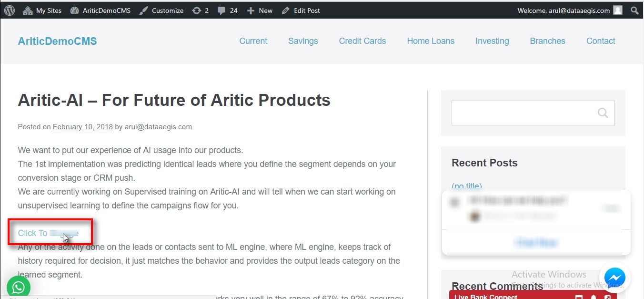Click the blurred button in the notification popup
The image size is (644, 299).
537,243
